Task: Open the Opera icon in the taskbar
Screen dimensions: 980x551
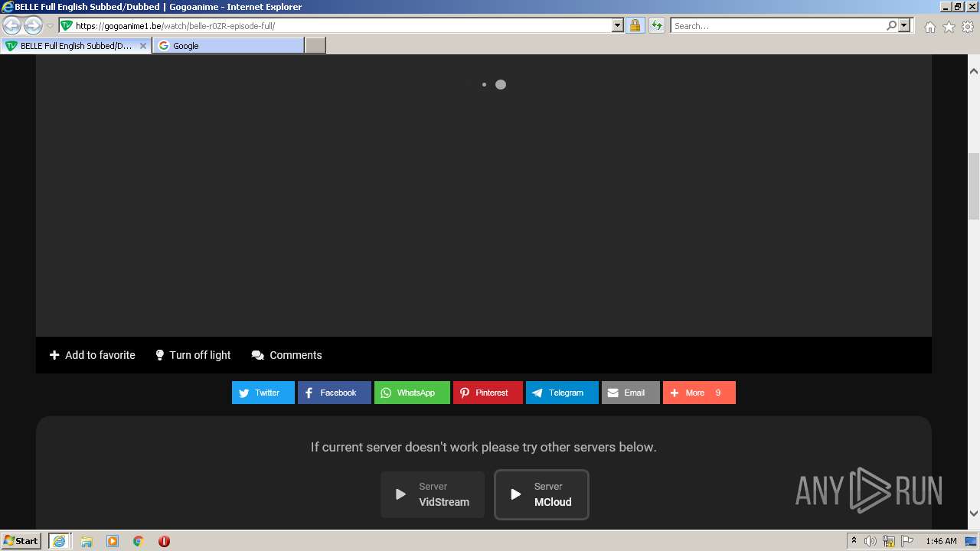Action: tap(164, 541)
